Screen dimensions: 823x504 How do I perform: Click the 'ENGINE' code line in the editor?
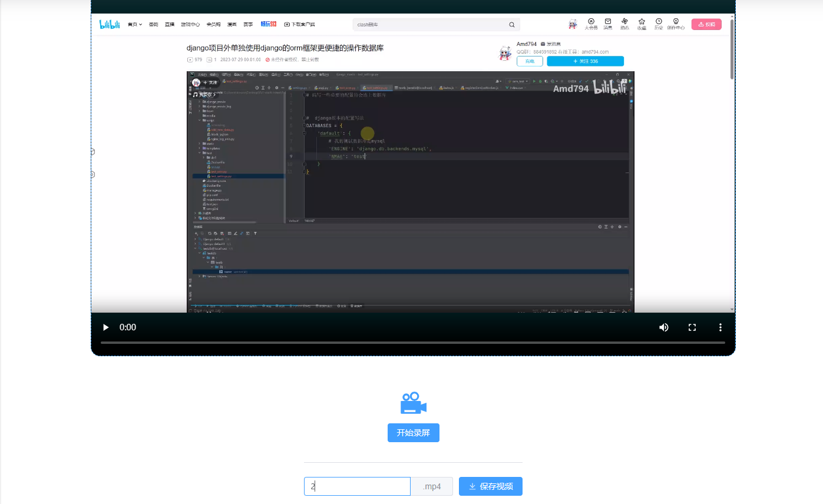tap(380, 149)
